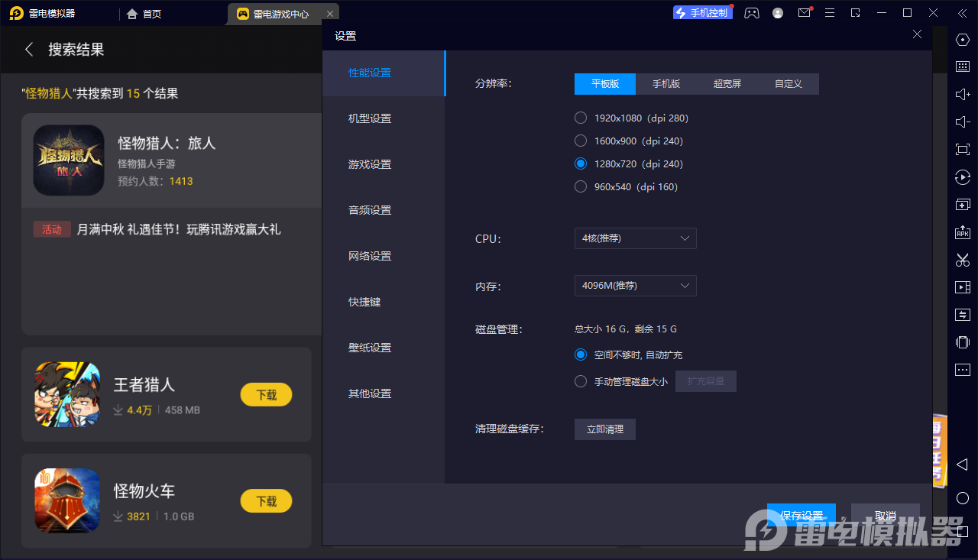Switch to 平板版 resolution tab
This screenshot has width=978, height=560.
(x=605, y=84)
